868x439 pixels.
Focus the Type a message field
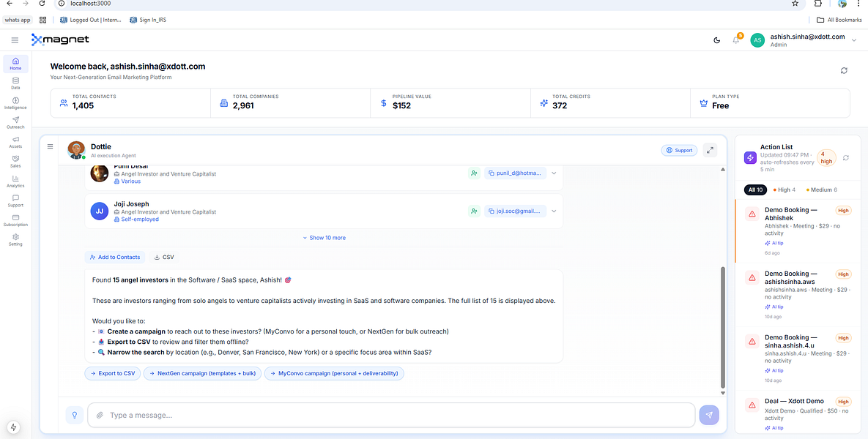(391, 416)
